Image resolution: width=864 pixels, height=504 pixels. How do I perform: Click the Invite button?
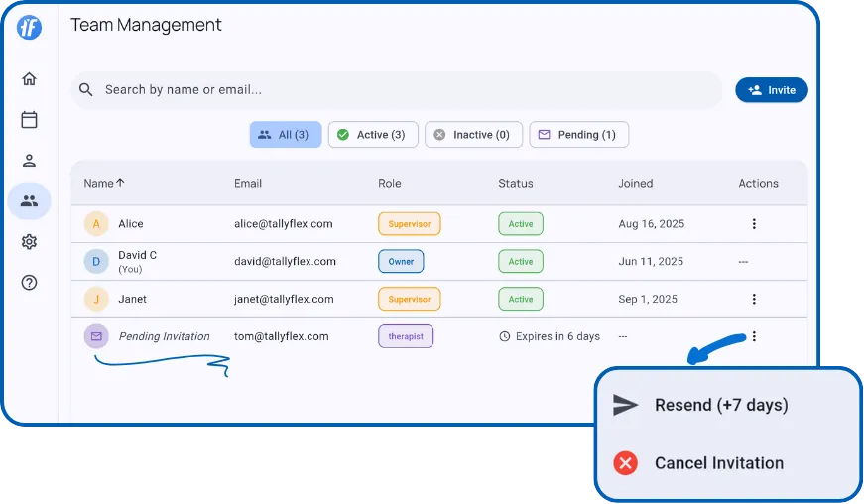(x=771, y=90)
